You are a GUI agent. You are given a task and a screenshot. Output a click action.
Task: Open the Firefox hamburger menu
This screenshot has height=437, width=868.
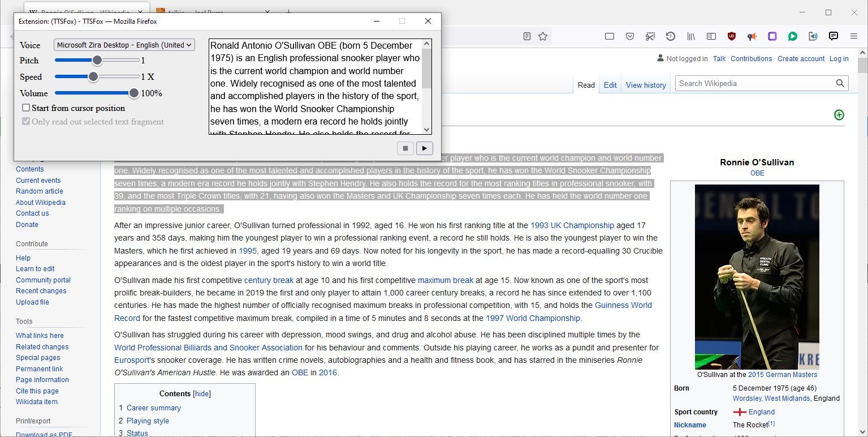point(853,36)
